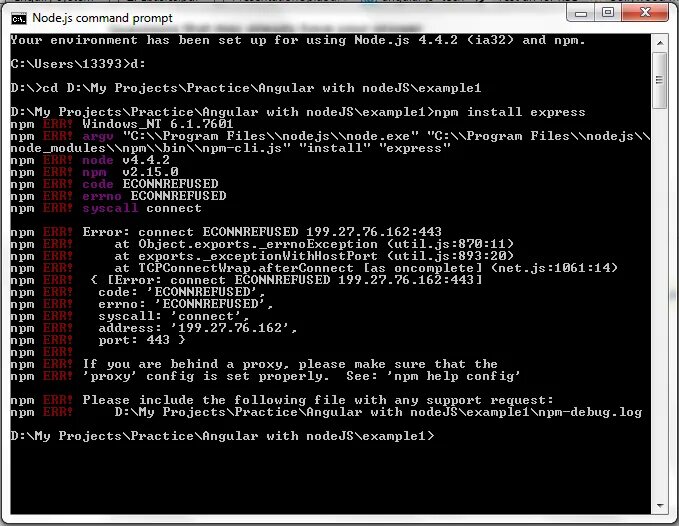The width and height of the screenshot is (679, 526).
Task: Click the 'argv' line with node.exe path
Action: [330, 142]
